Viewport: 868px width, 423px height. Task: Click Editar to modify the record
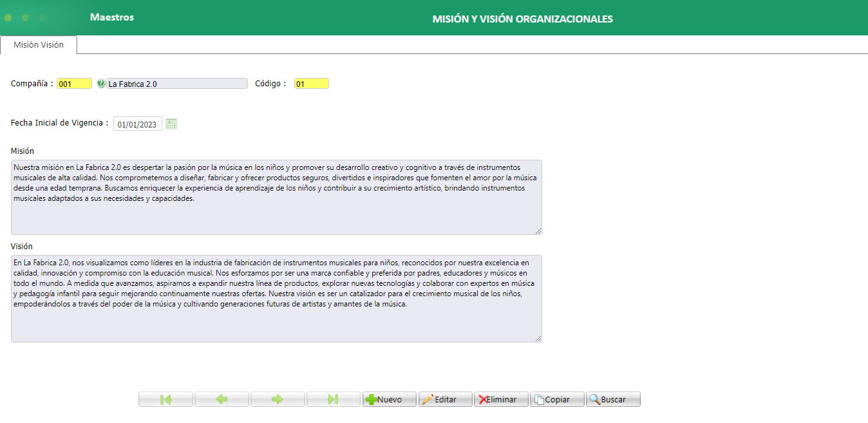445,399
